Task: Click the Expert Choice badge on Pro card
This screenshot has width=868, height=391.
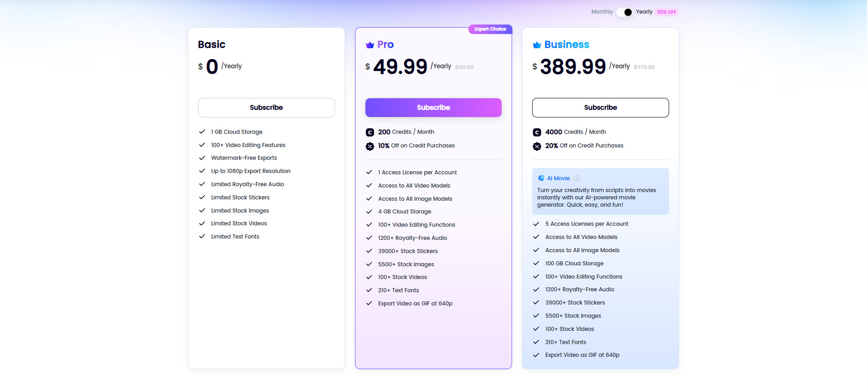Action: (490, 29)
